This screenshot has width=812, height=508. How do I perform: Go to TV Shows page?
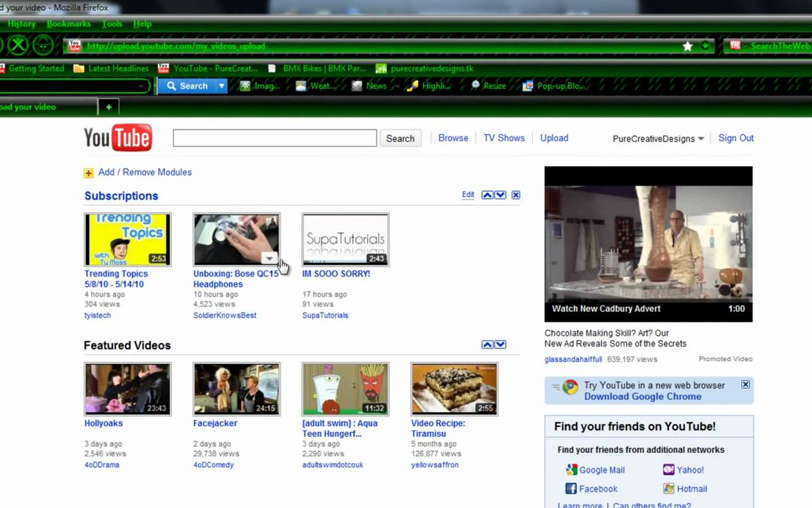coord(504,138)
